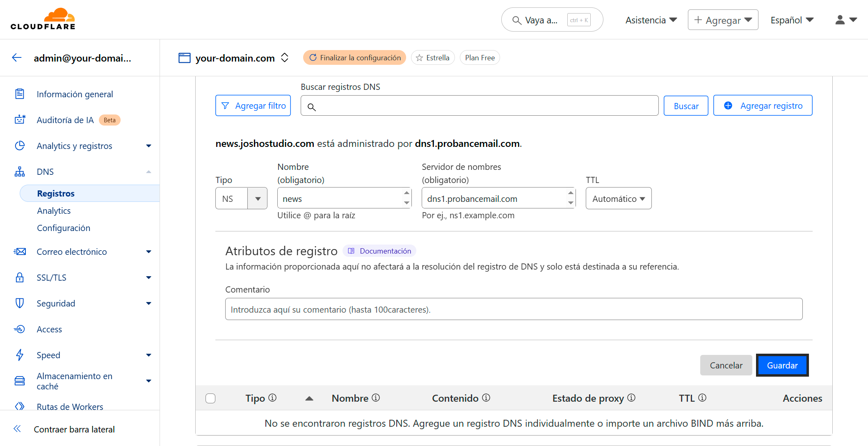Open the TTL Automático dropdown
The height and width of the screenshot is (446, 868).
pos(619,199)
